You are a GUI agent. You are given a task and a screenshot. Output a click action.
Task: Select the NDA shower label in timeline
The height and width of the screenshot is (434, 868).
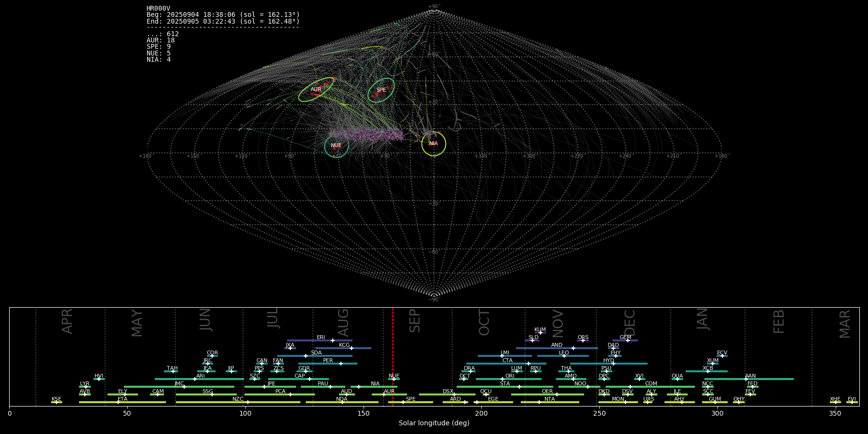341,399
